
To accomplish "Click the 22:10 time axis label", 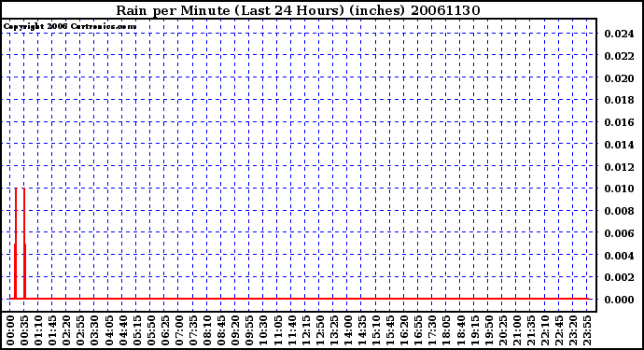I will click(x=545, y=330).
